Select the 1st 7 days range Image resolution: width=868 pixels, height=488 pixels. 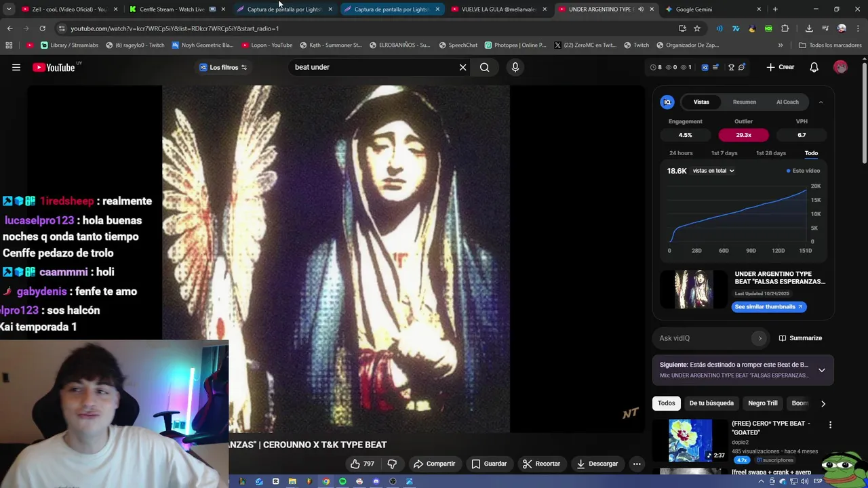(724, 153)
